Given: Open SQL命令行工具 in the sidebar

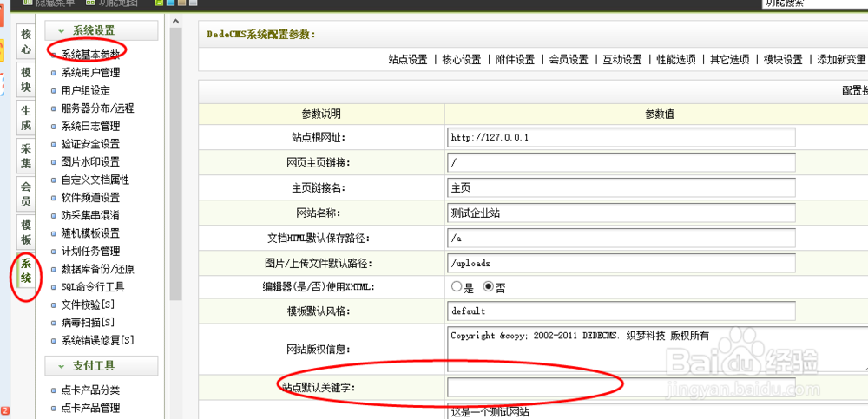Looking at the screenshot, I should click(93, 287).
